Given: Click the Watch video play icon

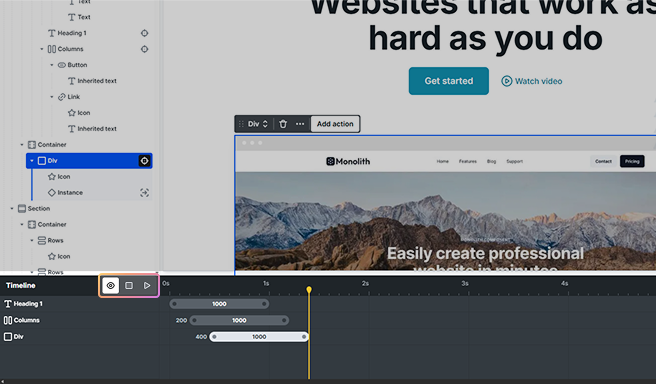Looking at the screenshot, I should pos(506,81).
